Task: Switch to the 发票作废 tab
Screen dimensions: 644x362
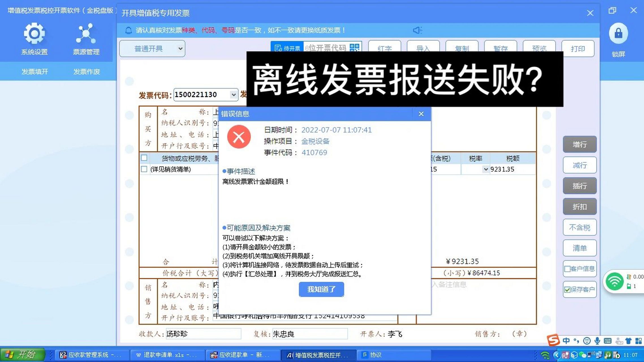Action: 87,72
